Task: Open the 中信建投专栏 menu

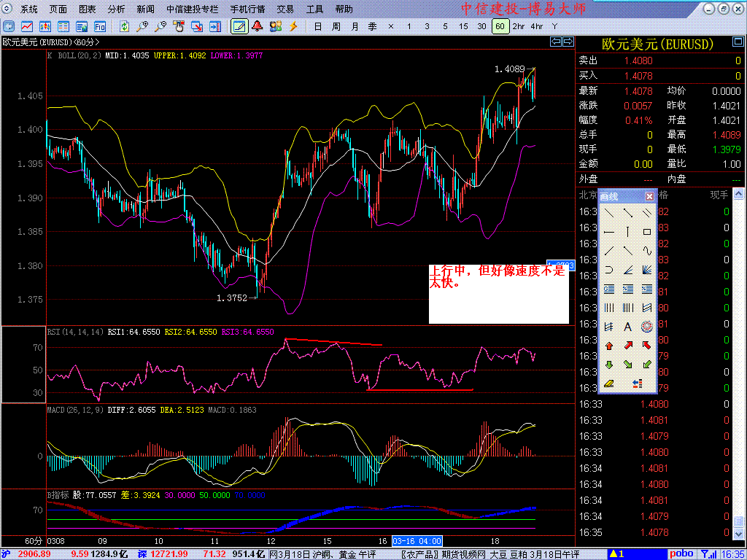Action: pos(192,9)
